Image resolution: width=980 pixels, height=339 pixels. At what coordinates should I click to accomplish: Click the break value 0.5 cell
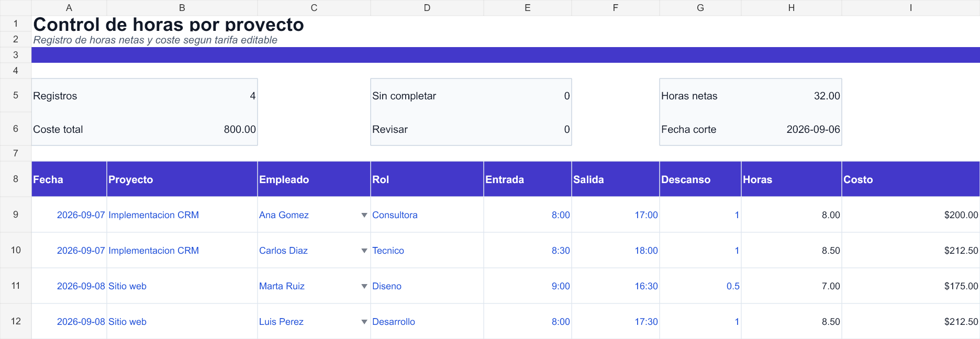click(700, 286)
